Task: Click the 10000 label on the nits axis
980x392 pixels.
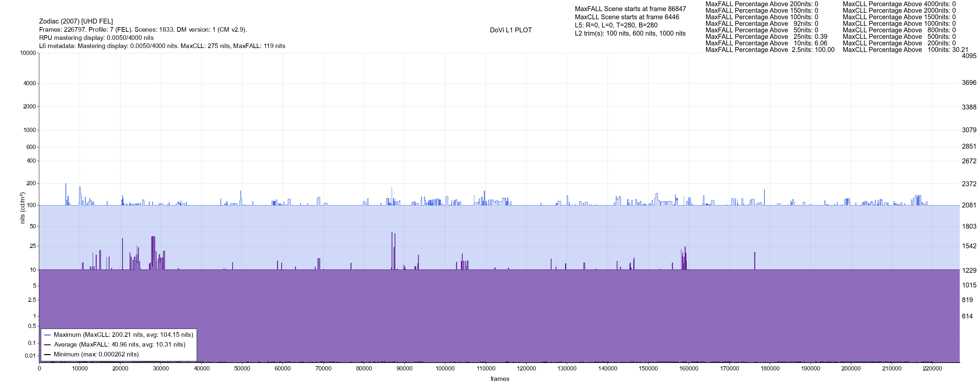Action: [x=28, y=53]
